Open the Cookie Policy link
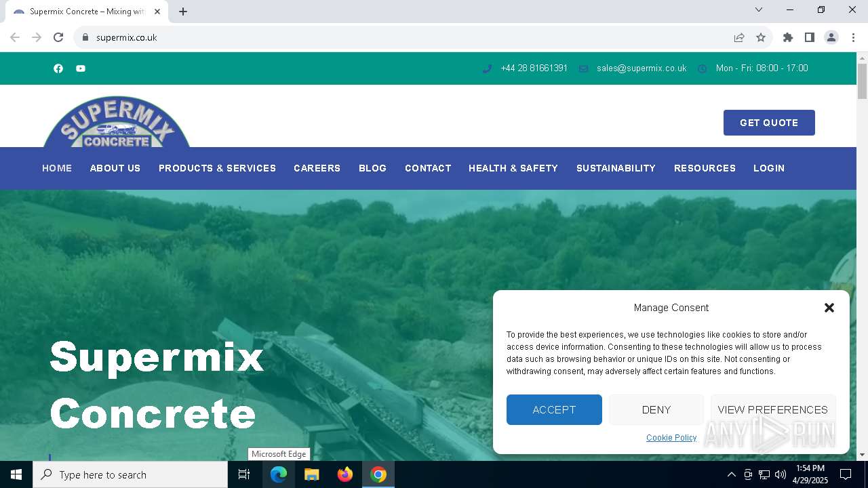 (x=671, y=438)
